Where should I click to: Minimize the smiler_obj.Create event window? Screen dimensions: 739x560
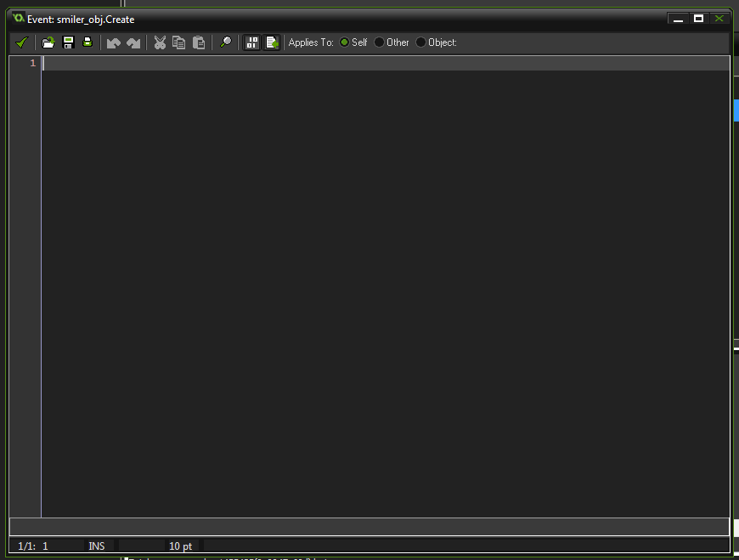point(678,19)
